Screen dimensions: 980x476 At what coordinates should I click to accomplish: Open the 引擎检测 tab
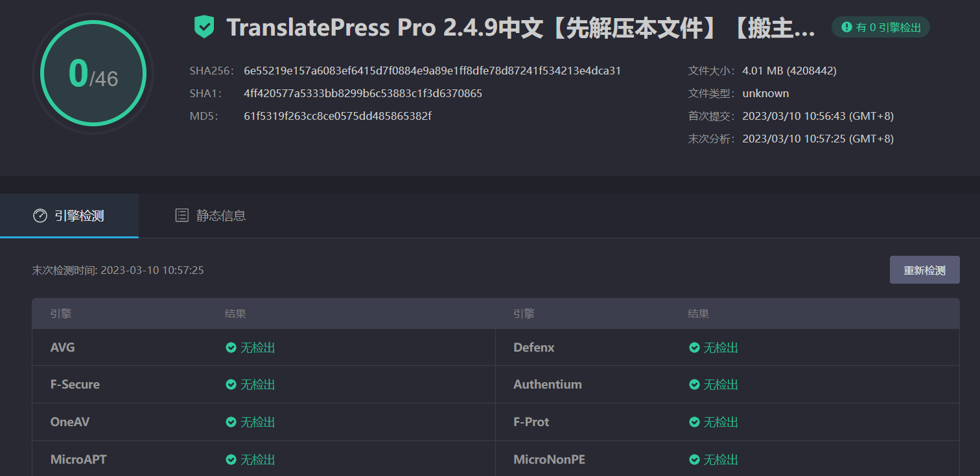pyautogui.click(x=69, y=216)
